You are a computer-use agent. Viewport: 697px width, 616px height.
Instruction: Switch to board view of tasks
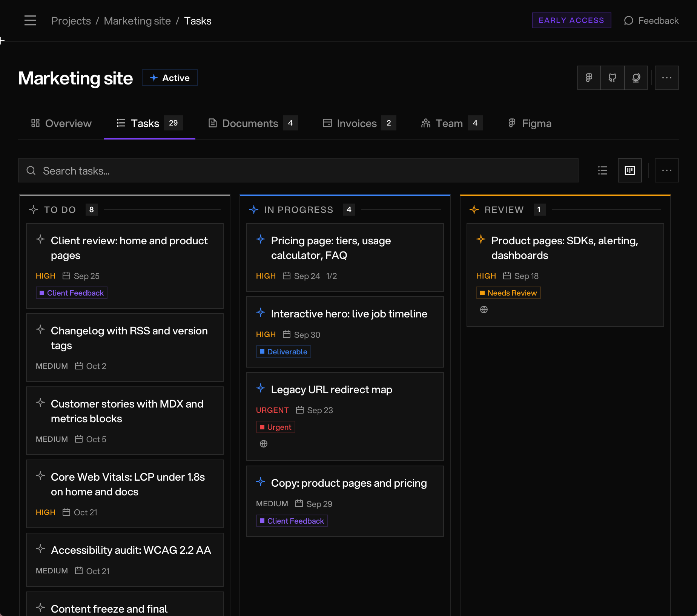point(630,170)
